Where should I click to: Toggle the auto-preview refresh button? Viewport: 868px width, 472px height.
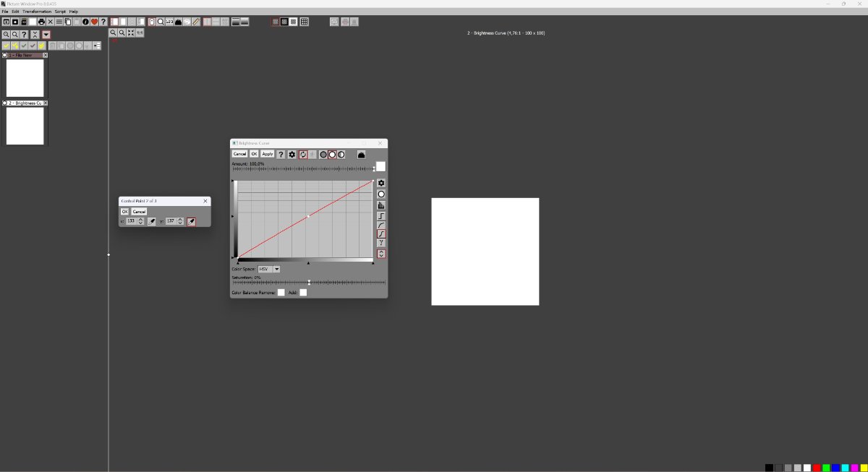(x=303, y=155)
